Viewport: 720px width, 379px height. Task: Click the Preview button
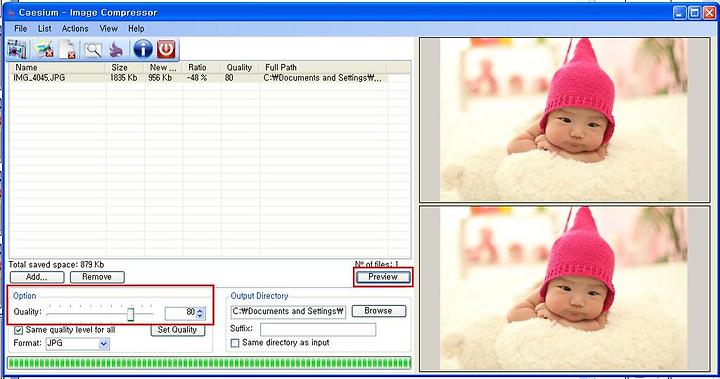(383, 277)
